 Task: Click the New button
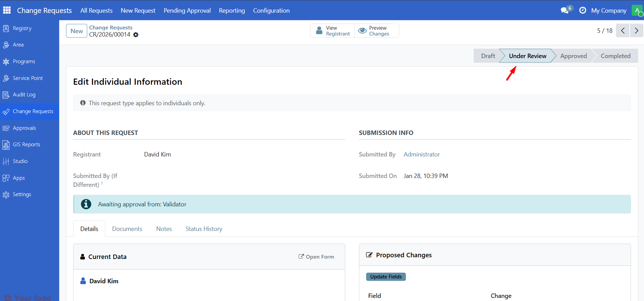tap(77, 31)
